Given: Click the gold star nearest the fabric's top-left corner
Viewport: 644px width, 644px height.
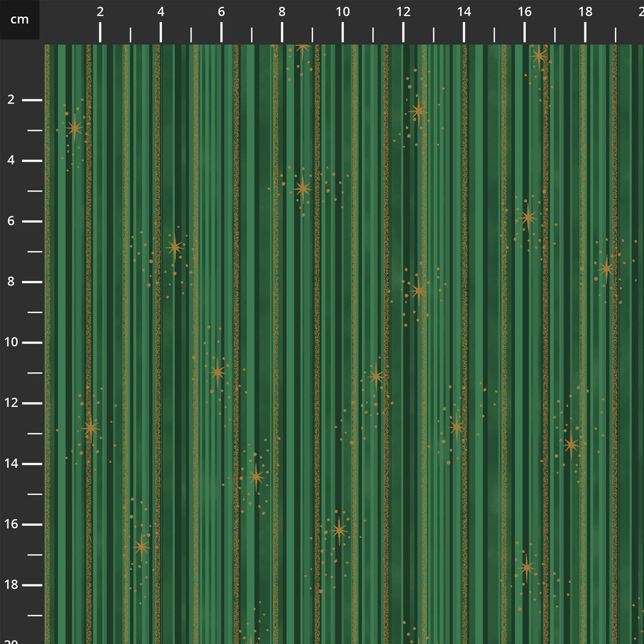Looking at the screenshot, I should point(75,128).
